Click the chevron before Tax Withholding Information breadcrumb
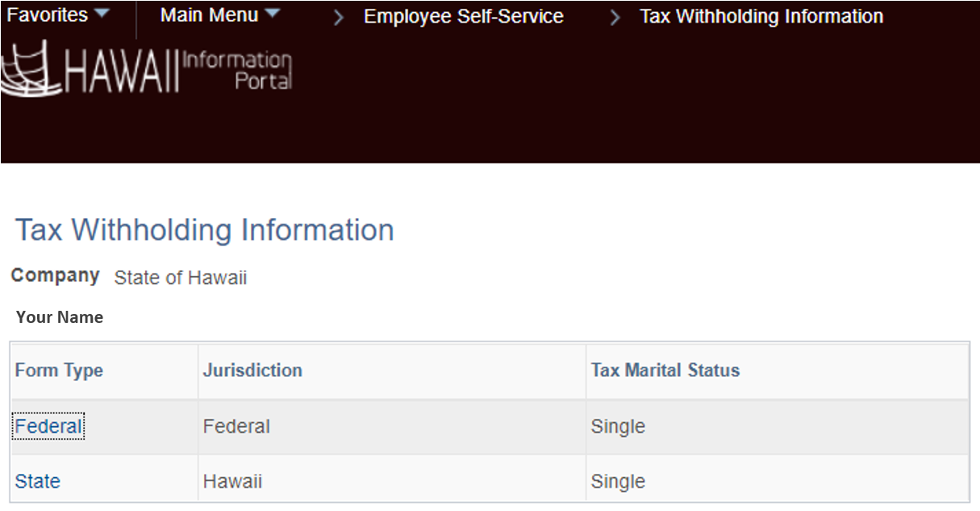The image size is (980, 511). (x=615, y=17)
